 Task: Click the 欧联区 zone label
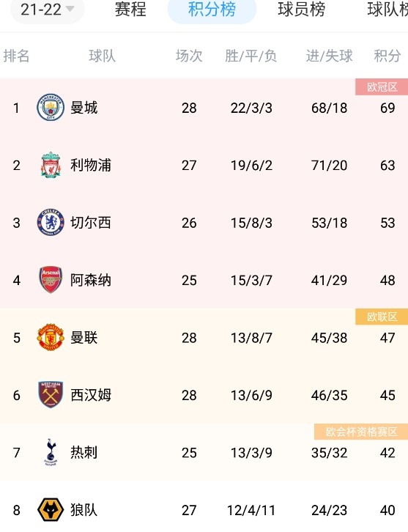382,317
